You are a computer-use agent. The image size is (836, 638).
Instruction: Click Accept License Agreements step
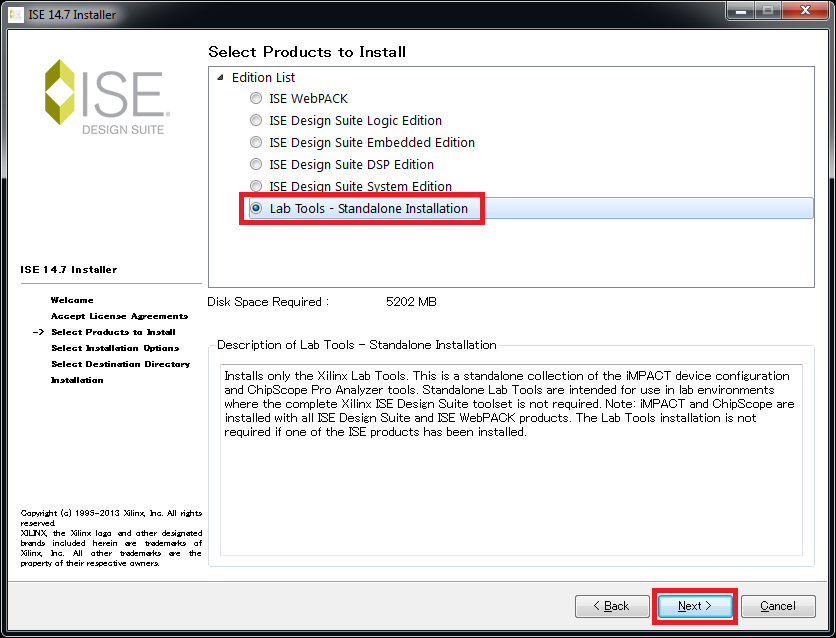pos(119,316)
